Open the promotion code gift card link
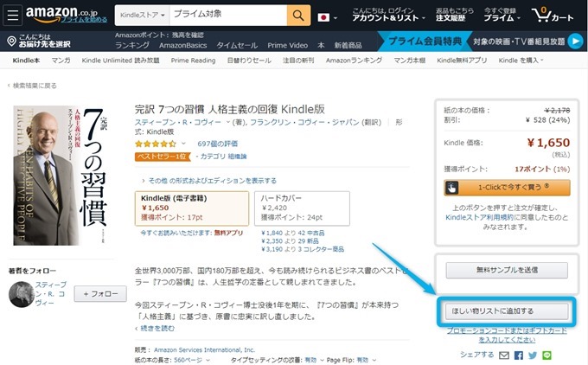The image size is (588, 365). click(507, 335)
